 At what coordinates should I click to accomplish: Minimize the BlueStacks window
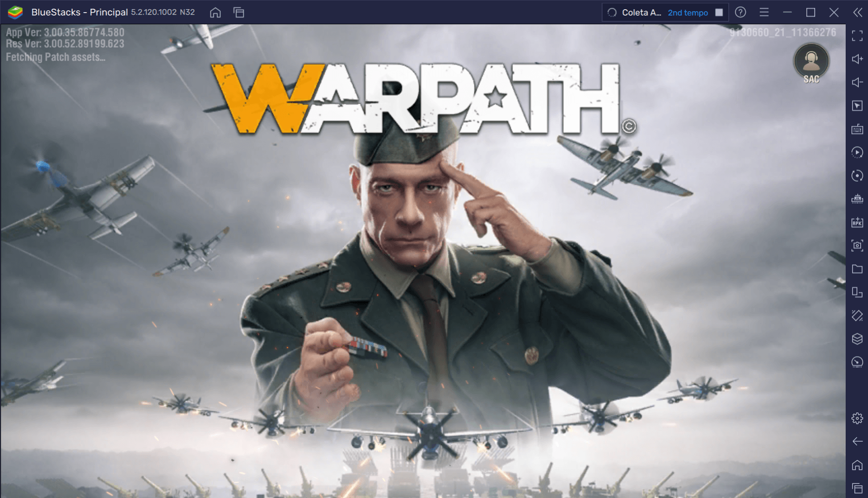787,12
